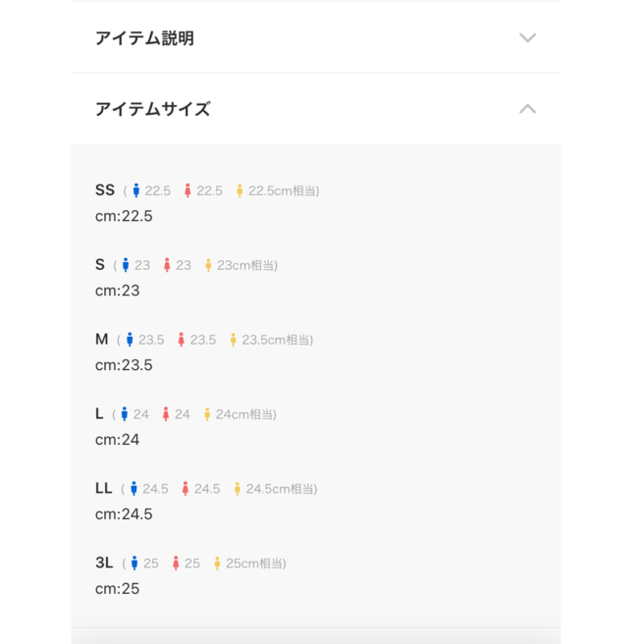Expand the アイテム説明 section chevron
644x644 pixels.
(527, 38)
